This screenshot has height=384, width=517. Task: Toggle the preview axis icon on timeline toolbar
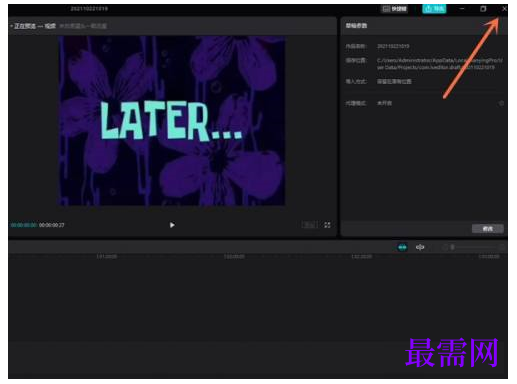pyautogui.click(x=420, y=247)
